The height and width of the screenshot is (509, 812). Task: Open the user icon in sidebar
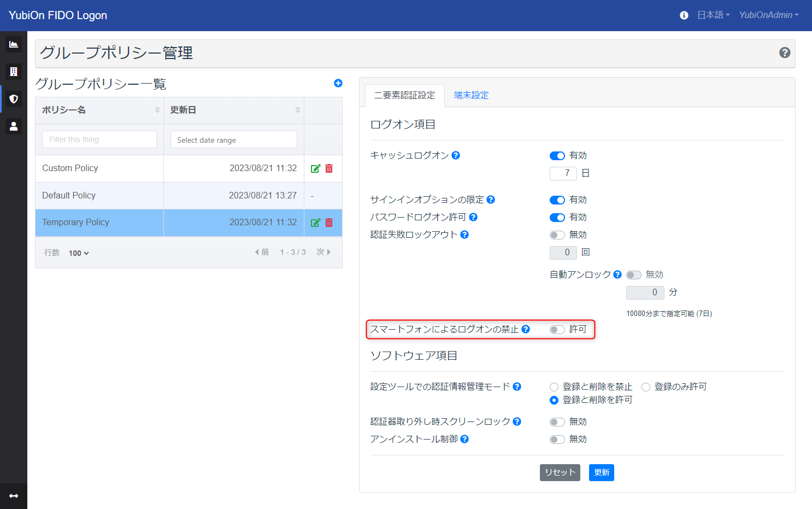point(14,126)
